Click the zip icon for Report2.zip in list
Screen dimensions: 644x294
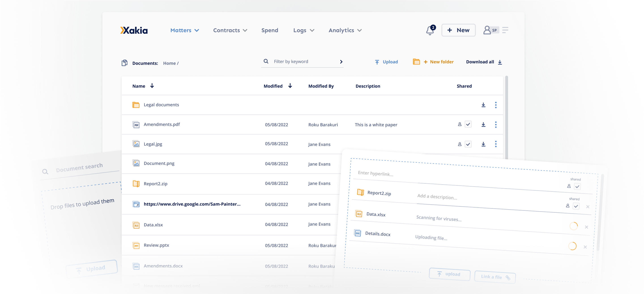tap(136, 184)
